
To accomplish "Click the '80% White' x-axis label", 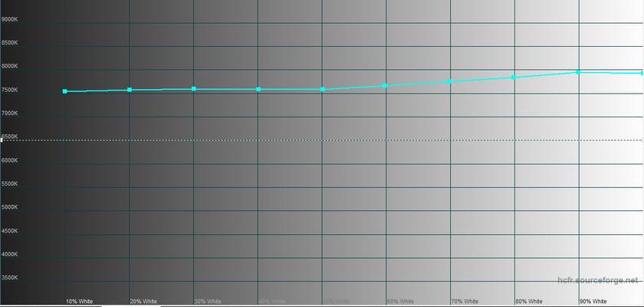I will pyautogui.click(x=529, y=302).
